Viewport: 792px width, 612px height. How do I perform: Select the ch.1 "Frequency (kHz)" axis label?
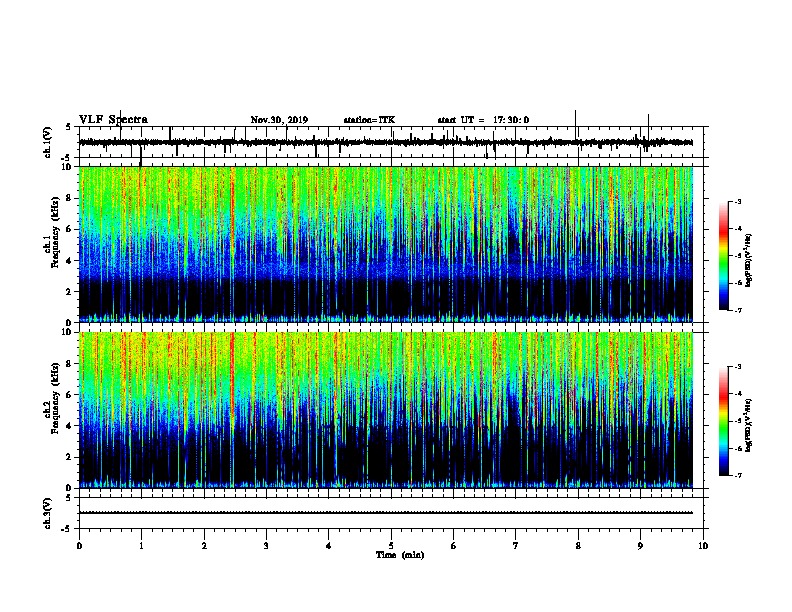54,233
